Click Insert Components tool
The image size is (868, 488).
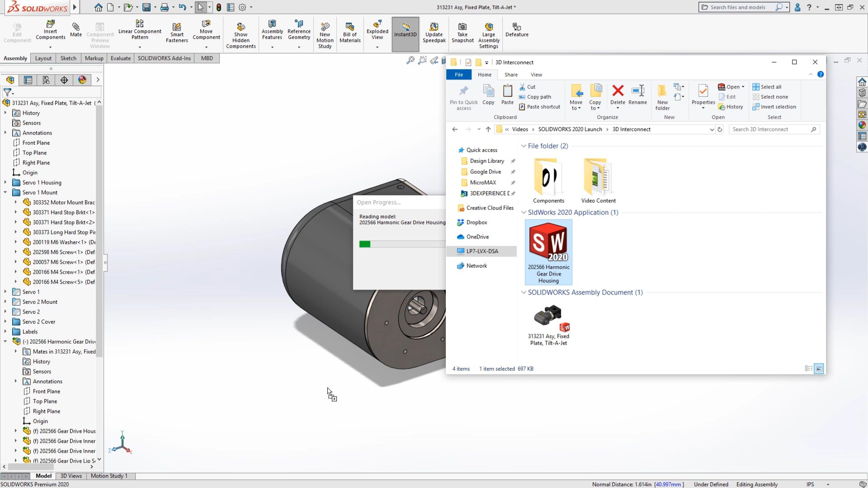click(50, 30)
